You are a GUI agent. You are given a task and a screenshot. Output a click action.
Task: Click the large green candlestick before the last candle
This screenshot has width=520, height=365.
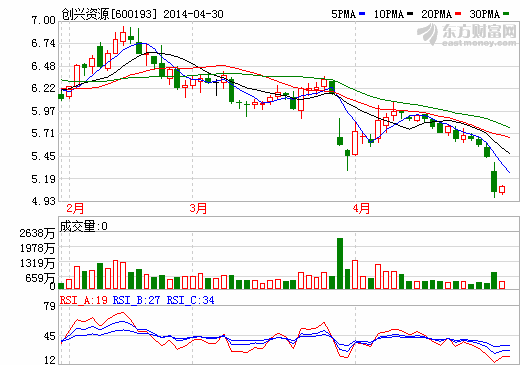[x=494, y=181]
